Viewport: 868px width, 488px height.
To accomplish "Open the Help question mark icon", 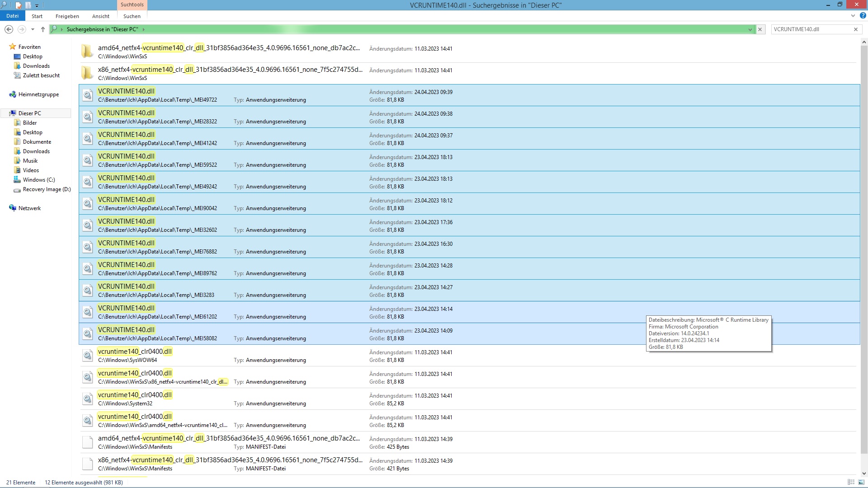I will pos(863,16).
